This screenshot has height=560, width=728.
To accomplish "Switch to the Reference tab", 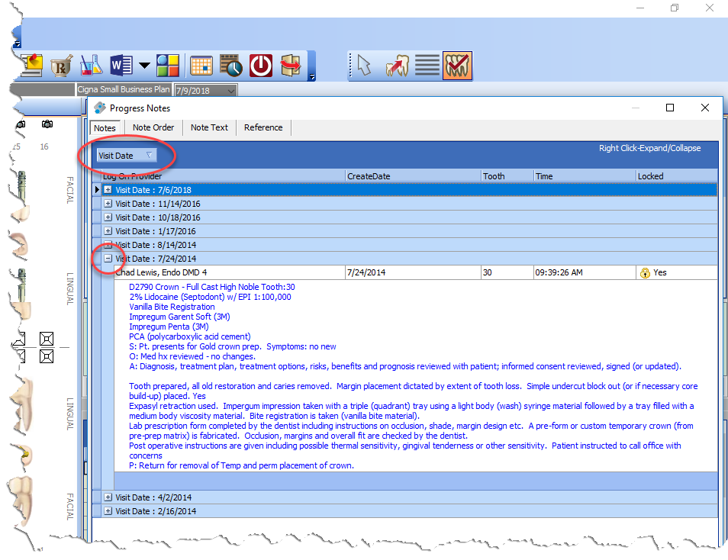I will (x=263, y=127).
